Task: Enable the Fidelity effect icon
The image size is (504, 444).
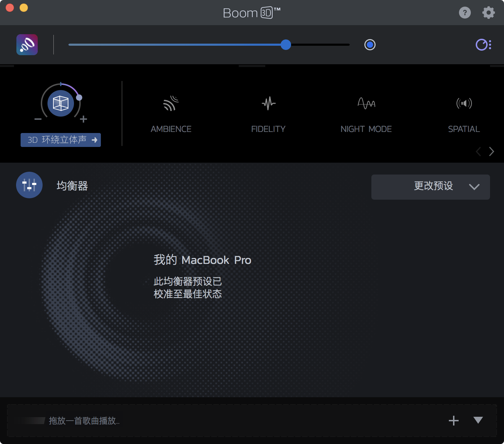Action: [268, 103]
